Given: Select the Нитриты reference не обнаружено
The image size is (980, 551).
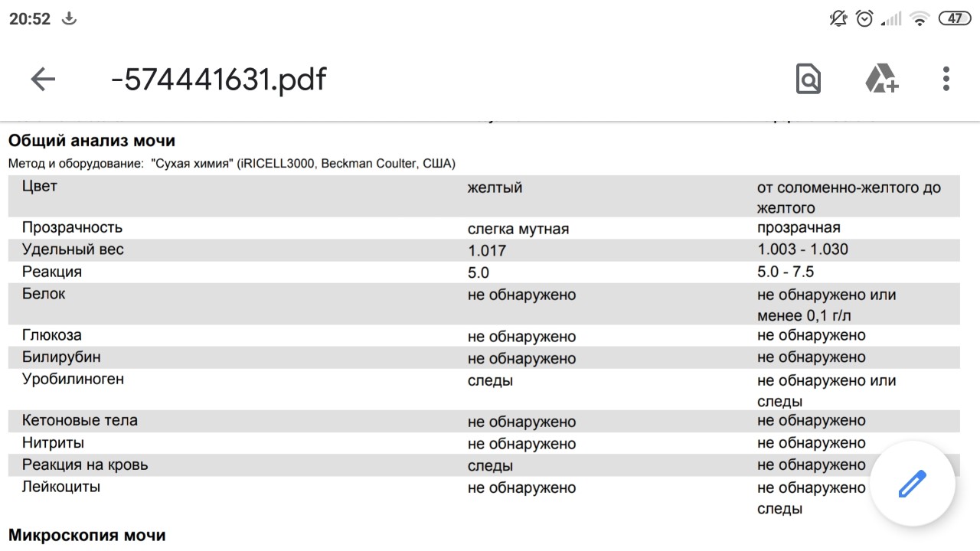Looking at the screenshot, I should (x=811, y=443).
